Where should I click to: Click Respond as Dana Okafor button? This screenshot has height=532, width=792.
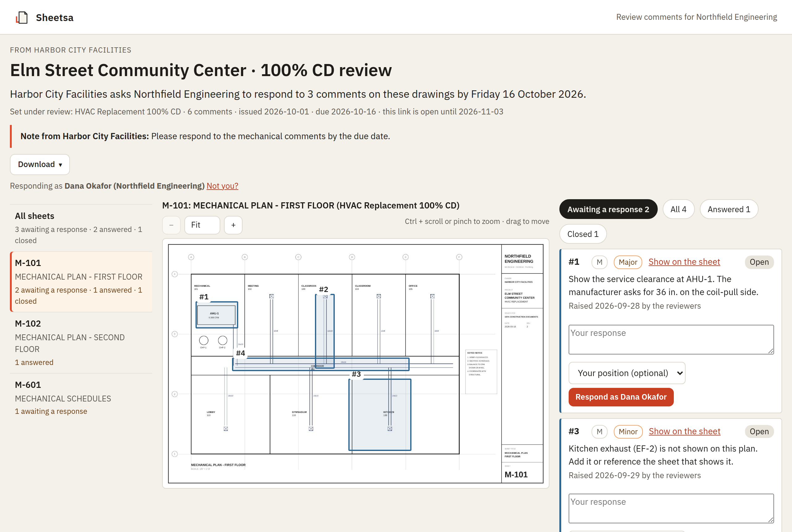pyautogui.click(x=621, y=397)
